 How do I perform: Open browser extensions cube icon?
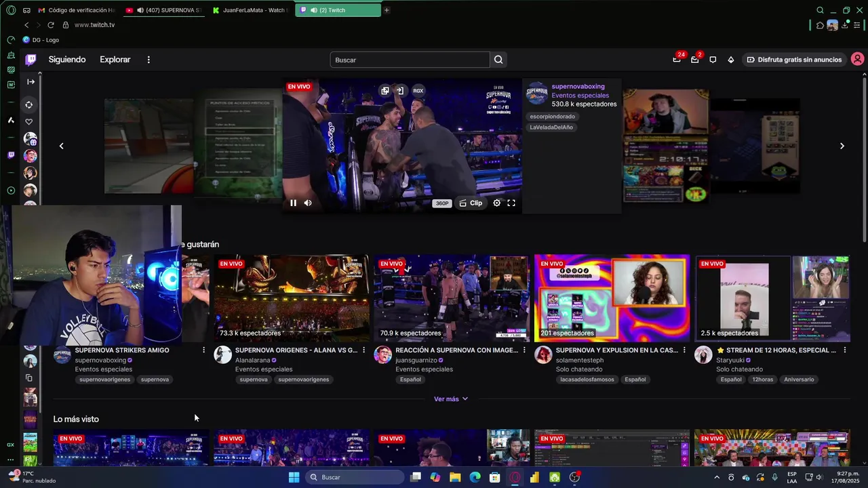point(820,25)
